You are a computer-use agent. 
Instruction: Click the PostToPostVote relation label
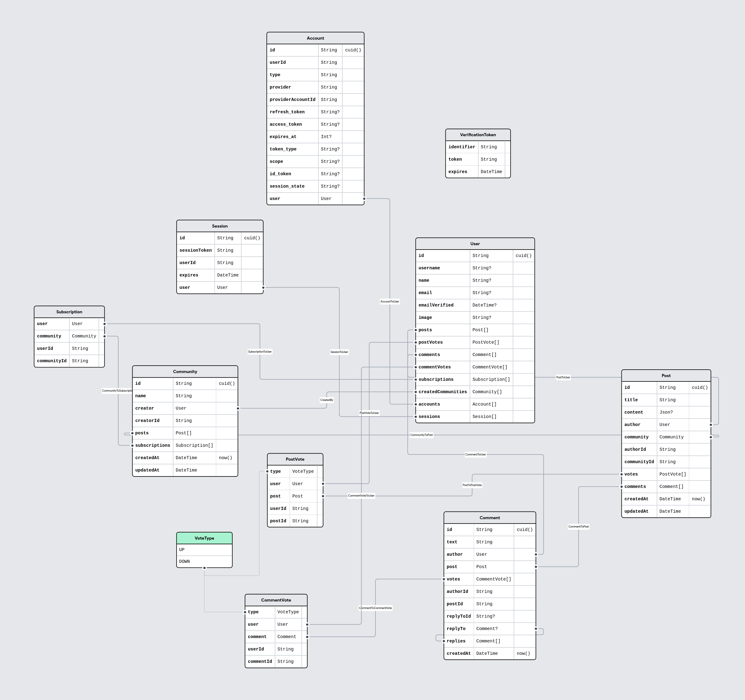472,485
